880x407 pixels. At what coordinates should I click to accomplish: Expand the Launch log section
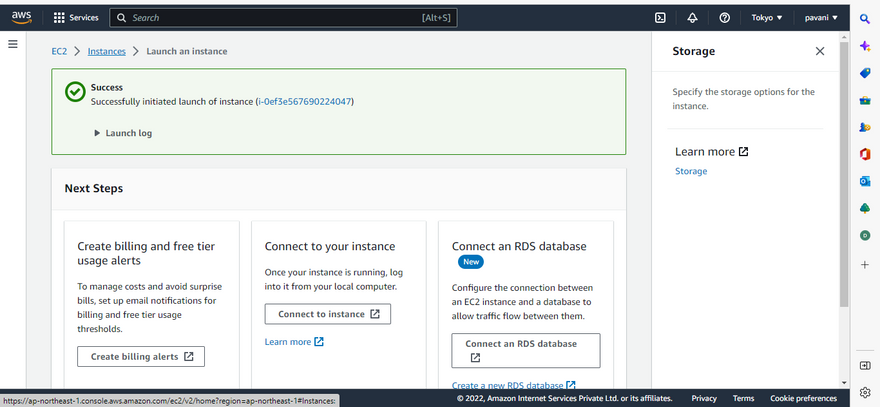pos(123,133)
